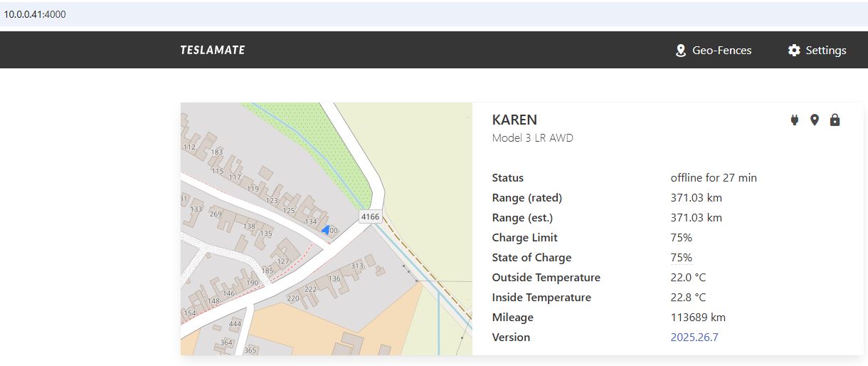
Task: Click the Range (est.) label
Action: [522, 218]
